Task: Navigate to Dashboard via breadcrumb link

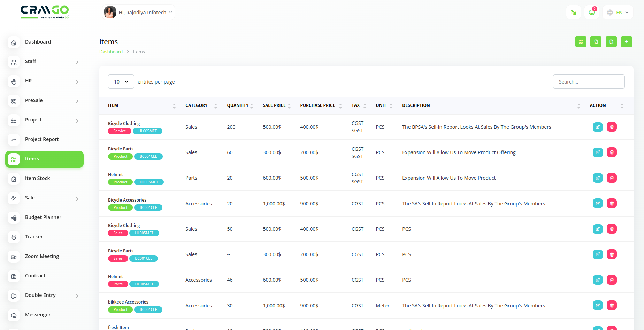Action: 111,52
